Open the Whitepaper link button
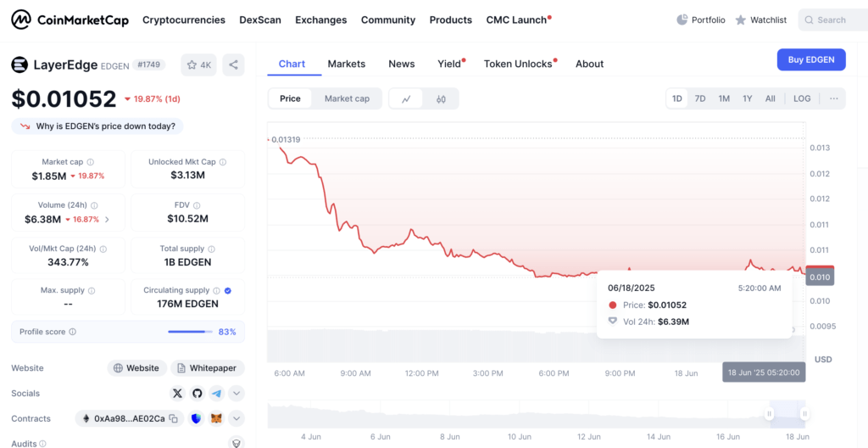 [208, 368]
